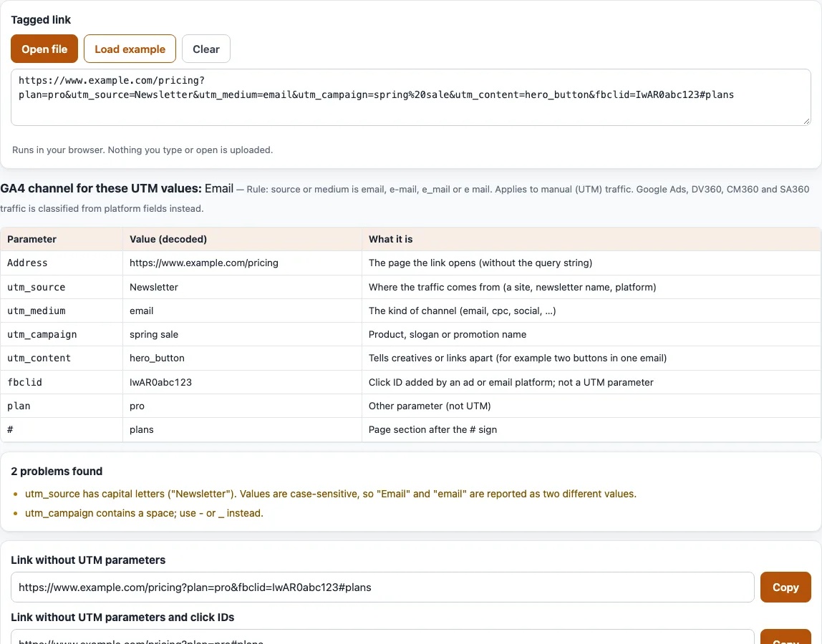The width and height of the screenshot is (822, 644).
Task: Select the # parameter cell
Action: coord(62,429)
